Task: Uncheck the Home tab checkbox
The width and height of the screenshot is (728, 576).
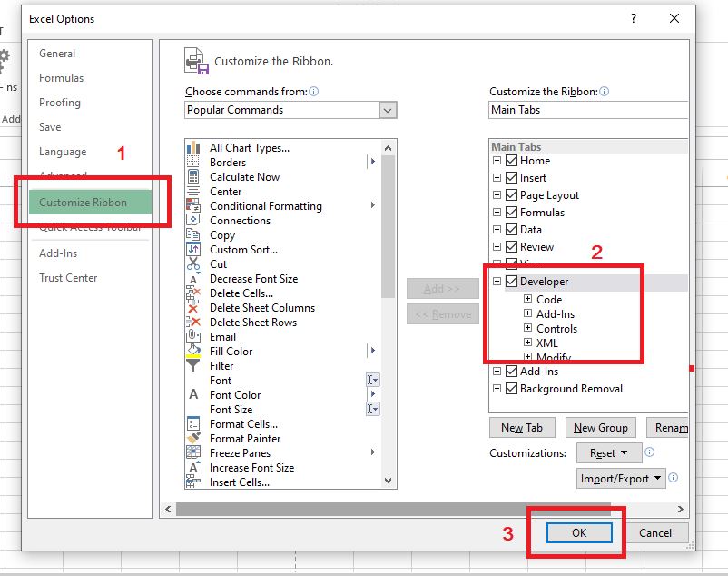Action: (x=511, y=160)
